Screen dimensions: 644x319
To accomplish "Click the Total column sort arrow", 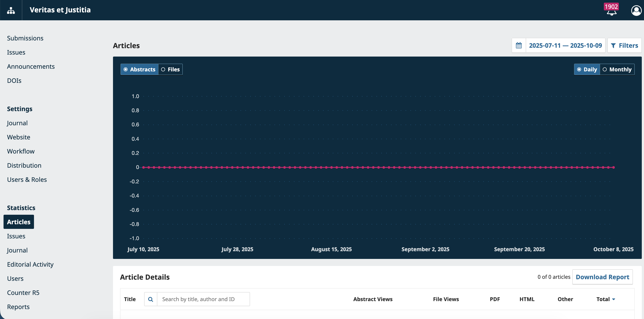I will [x=614, y=300].
